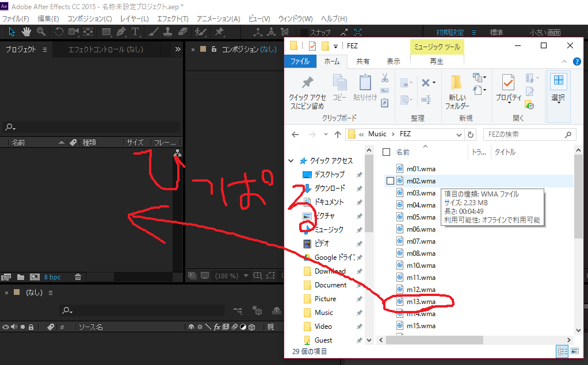Viewport: 588px width, 365px height.
Task: Select the Clone Stamp tool
Action: (167, 32)
